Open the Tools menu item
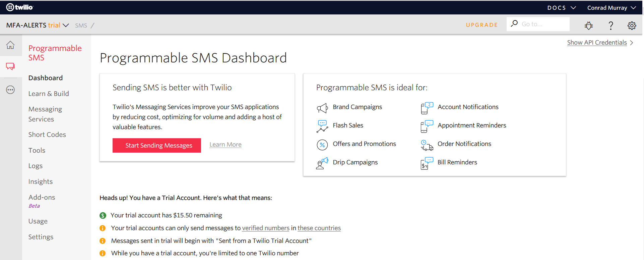 click(x=37, y=150)
